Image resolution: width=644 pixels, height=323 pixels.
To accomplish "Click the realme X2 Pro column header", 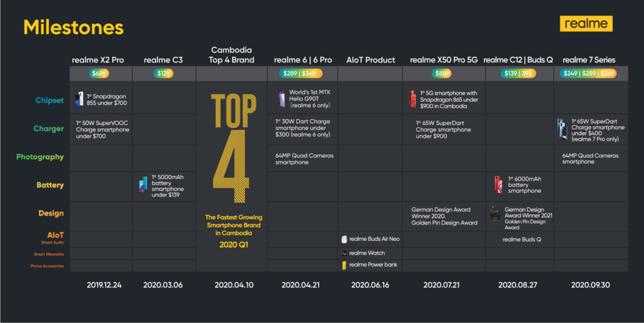I will point(98,60).
